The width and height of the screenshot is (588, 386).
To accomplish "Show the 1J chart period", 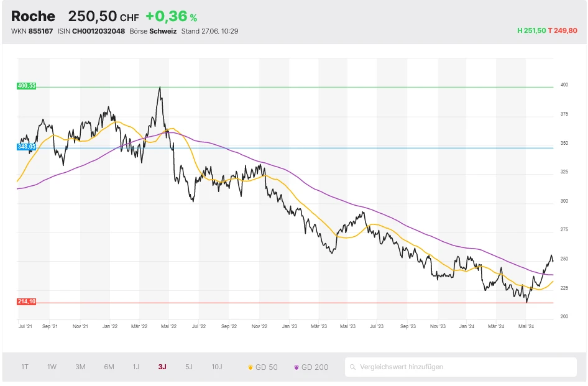I will pyautogui.click(x=136, y=367).
